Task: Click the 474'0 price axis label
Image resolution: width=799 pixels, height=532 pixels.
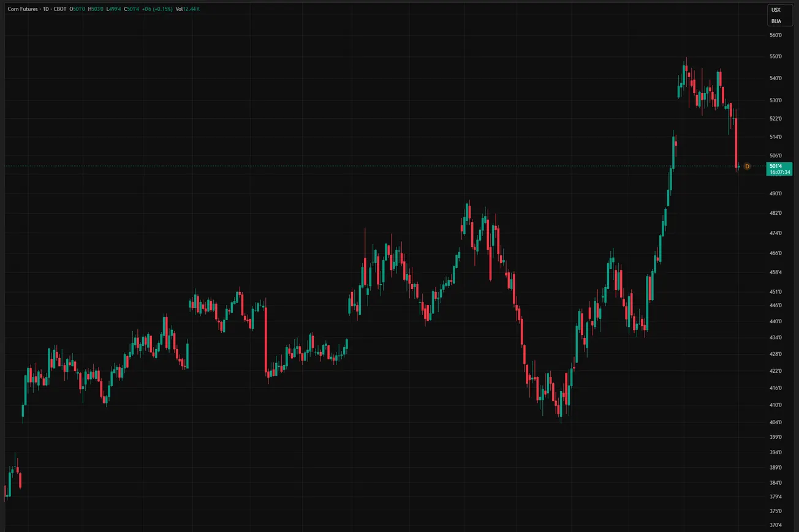Action: pos(776,233)
